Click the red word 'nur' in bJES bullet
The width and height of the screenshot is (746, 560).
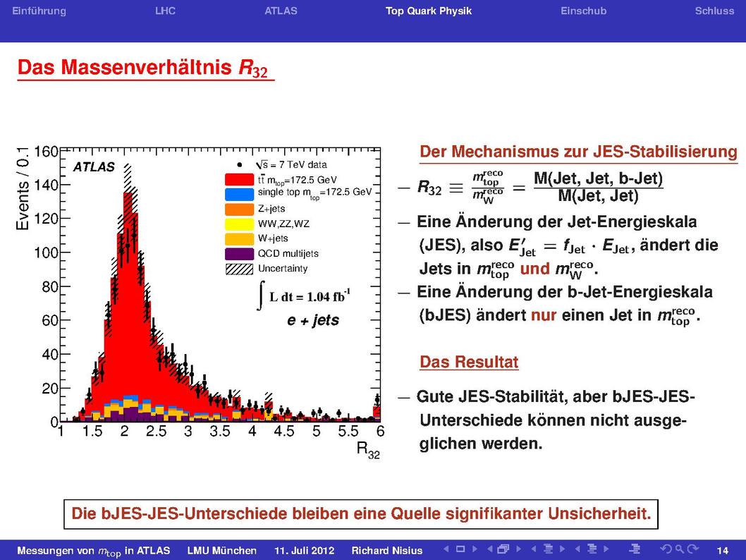pyautogui.click(x=544, y=315)
